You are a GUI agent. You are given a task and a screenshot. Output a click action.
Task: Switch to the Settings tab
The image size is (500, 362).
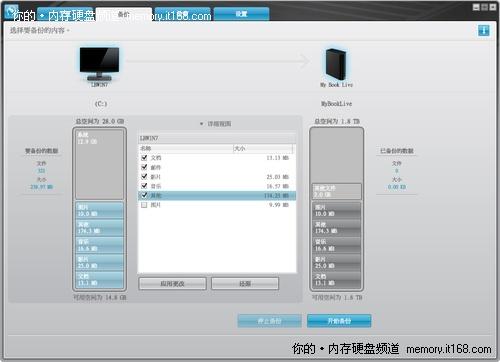241,14
